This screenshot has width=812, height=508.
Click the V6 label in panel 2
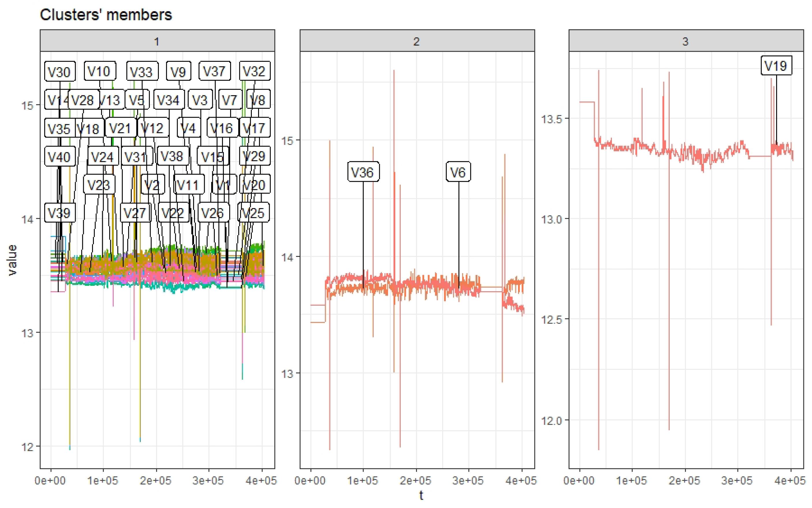[x=458, y=172]
